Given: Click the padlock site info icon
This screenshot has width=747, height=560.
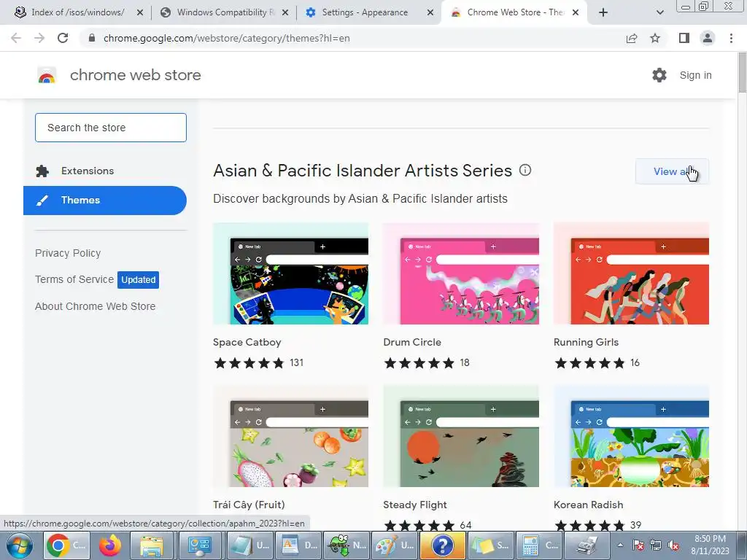Looking at the screenshot, I should point(92,38).
